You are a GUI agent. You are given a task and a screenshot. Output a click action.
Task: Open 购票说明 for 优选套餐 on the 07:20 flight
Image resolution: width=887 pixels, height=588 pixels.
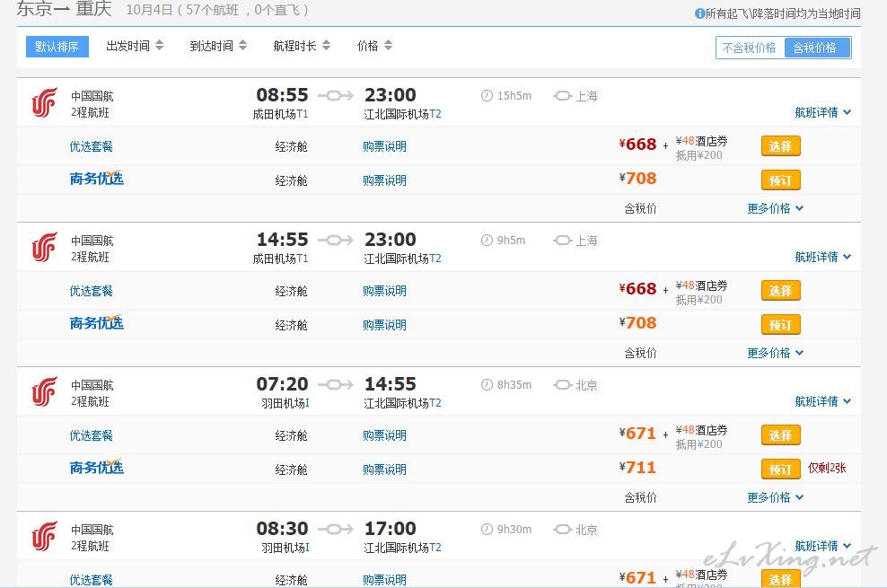coord(384,435)
